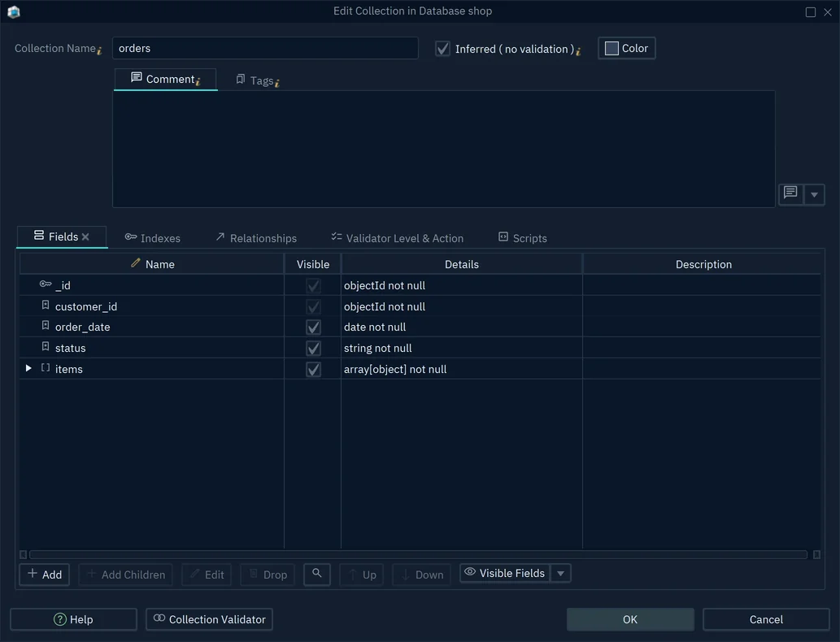Click the app logo icon in title bar
The height and width of the screenshot is (642, 840).
point(14,11)
